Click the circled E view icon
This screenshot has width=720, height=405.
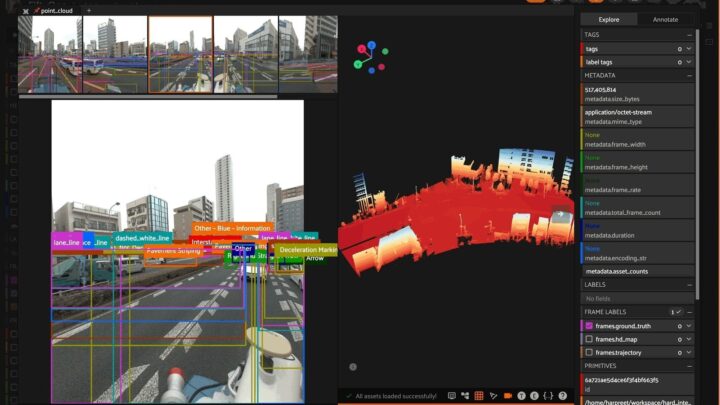tap(534, 396)
